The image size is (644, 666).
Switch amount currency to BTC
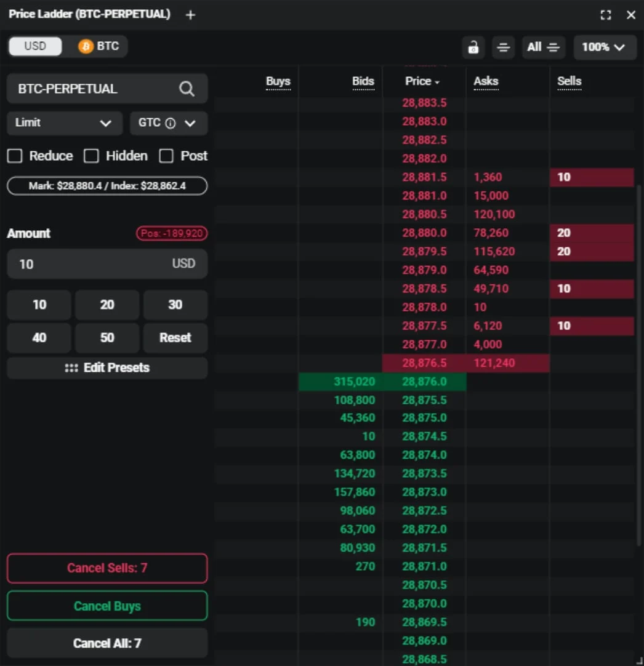99,46
